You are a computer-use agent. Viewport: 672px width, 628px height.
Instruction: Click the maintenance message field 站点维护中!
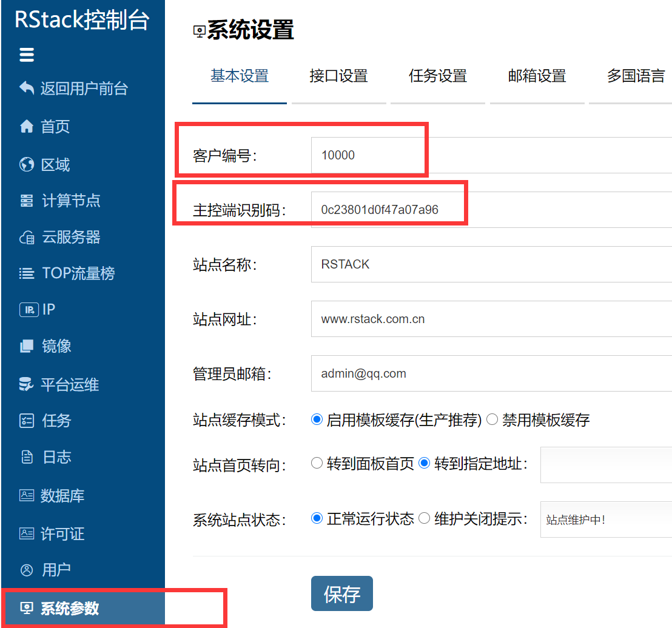point(606,519)
